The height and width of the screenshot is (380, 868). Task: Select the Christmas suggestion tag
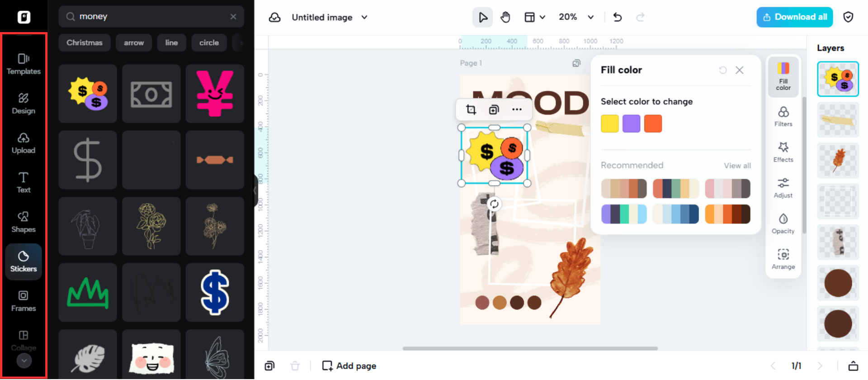point(85,43)
